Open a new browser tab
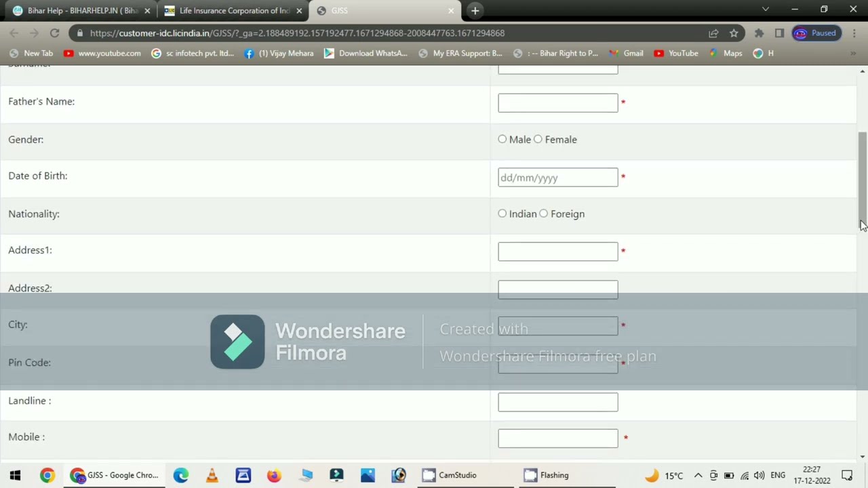This screenshot has width=868, height=488. coord(475,10)
